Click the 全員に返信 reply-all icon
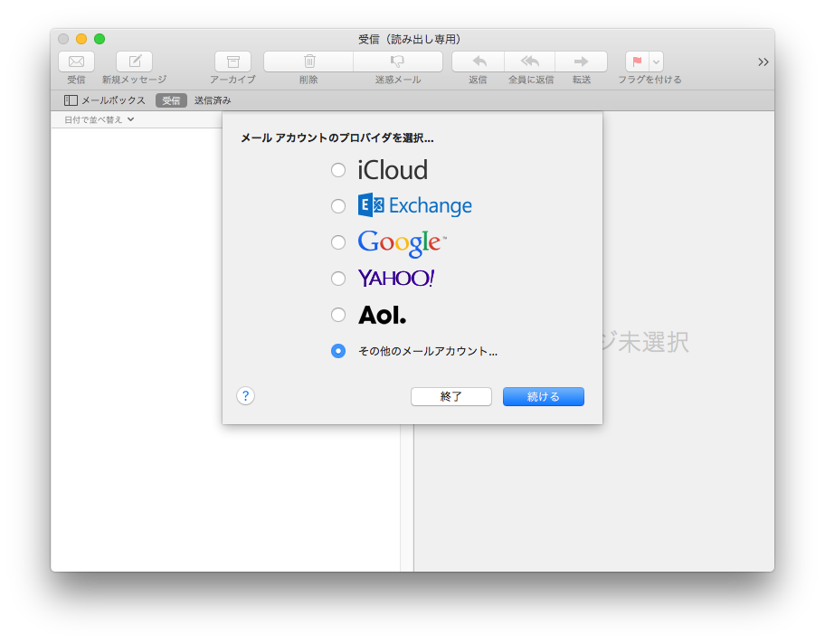 click(x=530, y=62)
